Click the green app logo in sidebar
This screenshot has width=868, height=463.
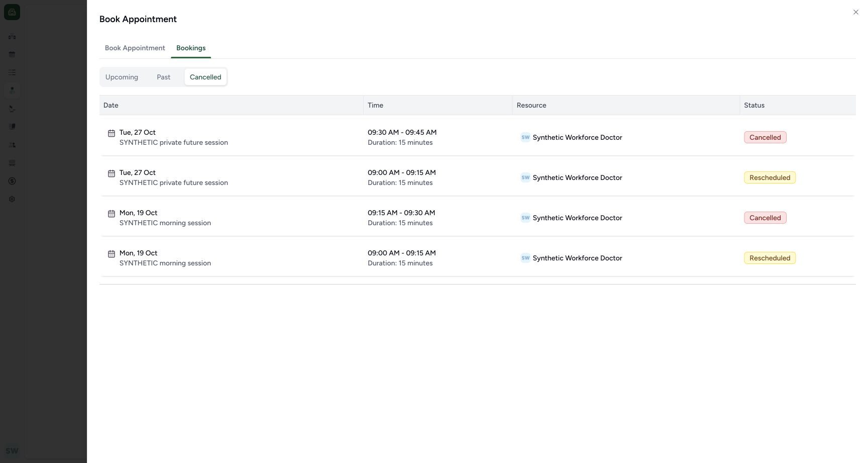coord(12,12)
